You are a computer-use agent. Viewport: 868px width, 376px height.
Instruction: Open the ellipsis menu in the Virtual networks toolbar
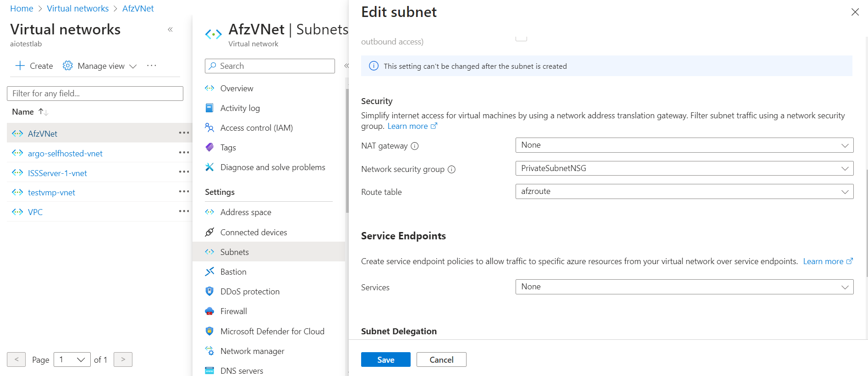(152, 66)
